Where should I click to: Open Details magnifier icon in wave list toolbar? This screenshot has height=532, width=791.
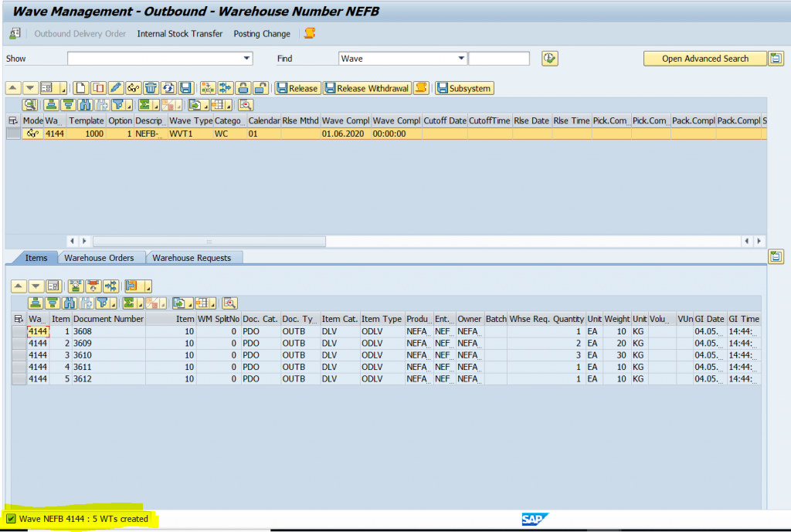(30, 105)
